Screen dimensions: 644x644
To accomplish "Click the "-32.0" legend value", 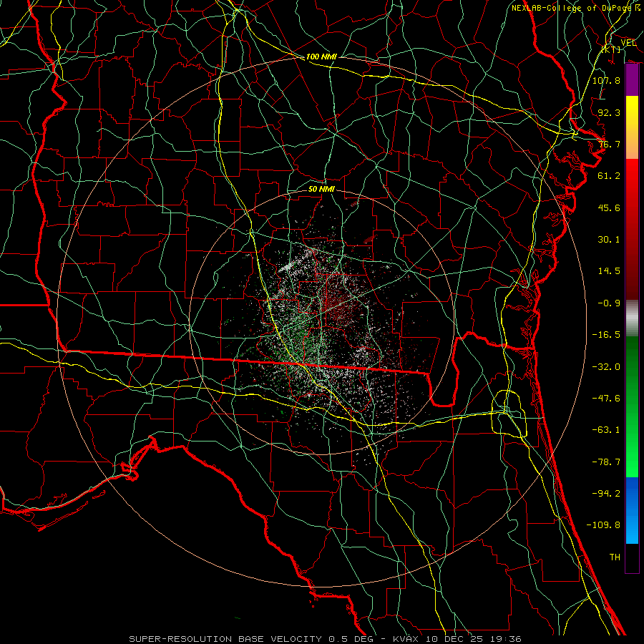I will coord(606,367).
